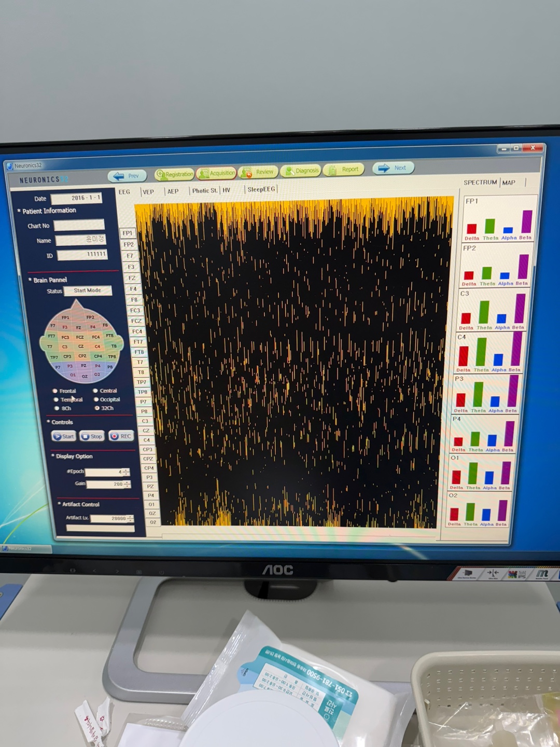Viewport: 560px width, 747px height.
Task: Switch to the AEP tab
Action: click(x=173, y=191)
